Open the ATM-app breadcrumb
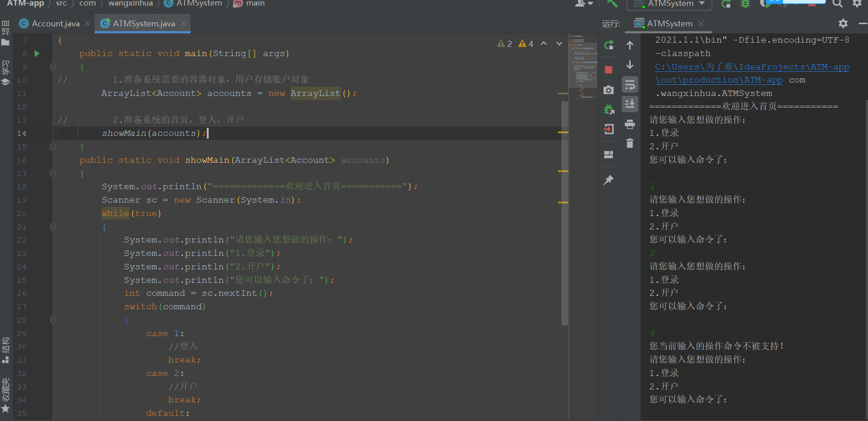 26,3
